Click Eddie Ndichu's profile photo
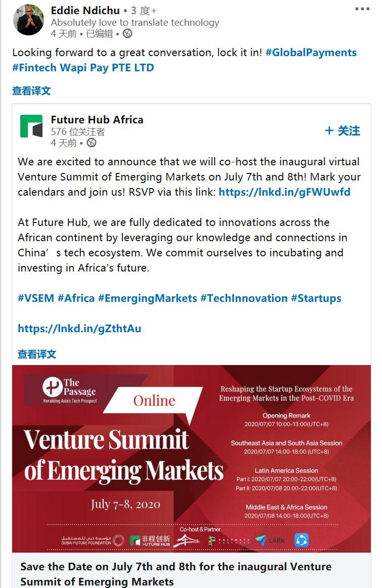382x588 pixels. [28, 20]
